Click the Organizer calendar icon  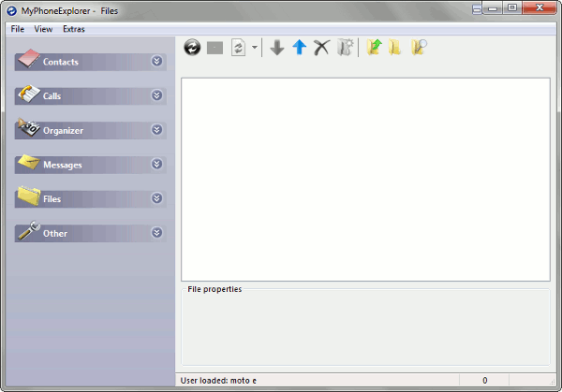[x=29, y=127]
